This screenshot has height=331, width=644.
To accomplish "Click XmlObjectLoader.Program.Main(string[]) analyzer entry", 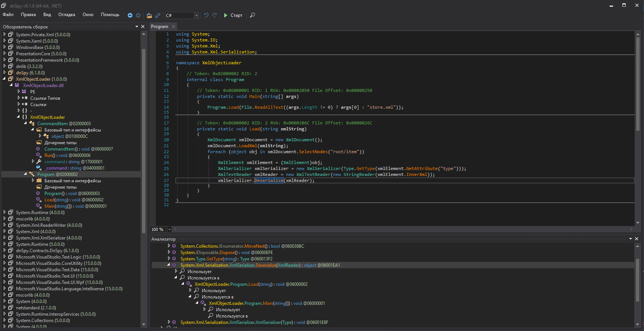I will click(x=267, y=303).
